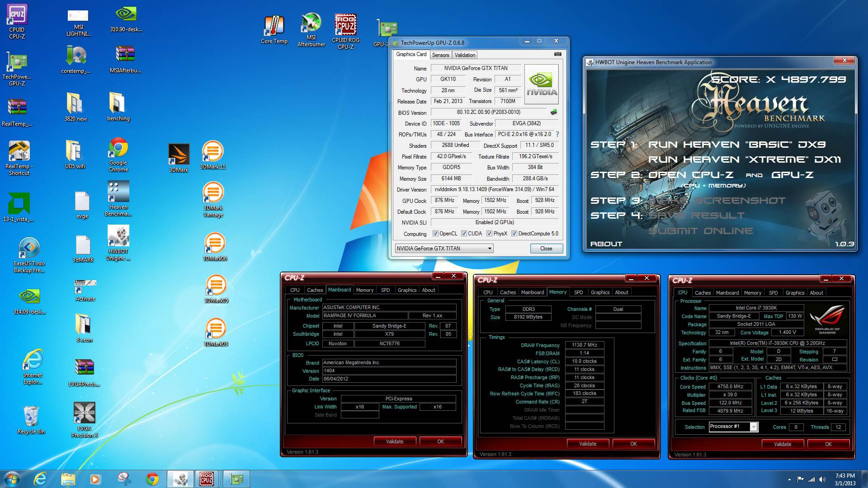Screen dimensions: 868x488
Task: Open RealTemp - Shortcut icon
Action: click(19, 158)
